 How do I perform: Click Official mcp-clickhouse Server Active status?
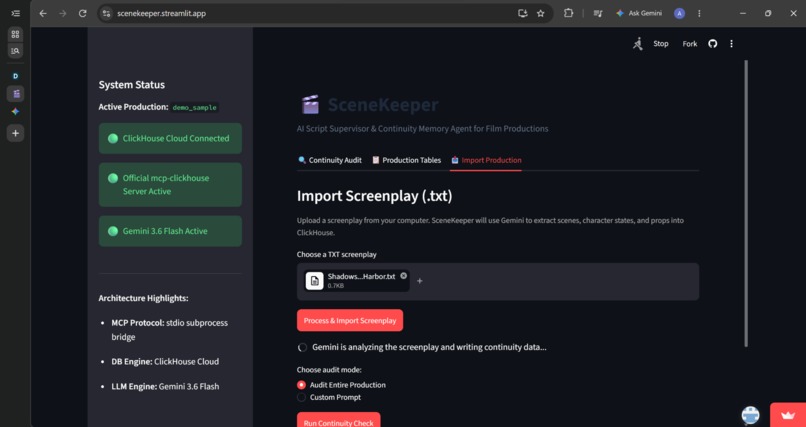[170, 184]
